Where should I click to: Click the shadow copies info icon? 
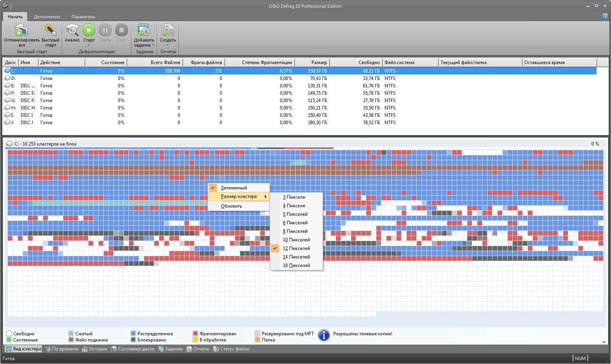coord(324,335)
